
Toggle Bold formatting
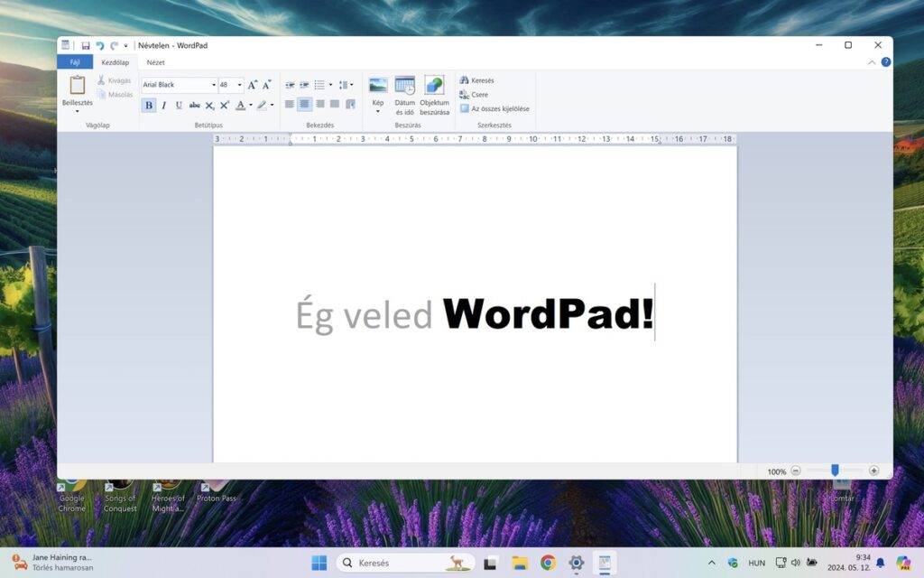coord(149,106)
